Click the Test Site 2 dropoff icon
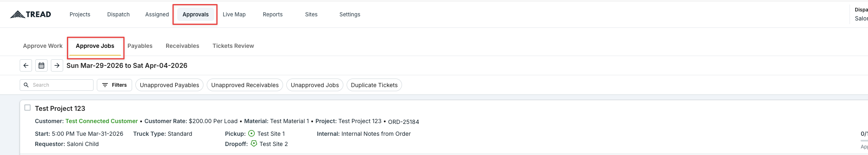The height and width of the screenshot is (155, 868). (x=254, y=144)
